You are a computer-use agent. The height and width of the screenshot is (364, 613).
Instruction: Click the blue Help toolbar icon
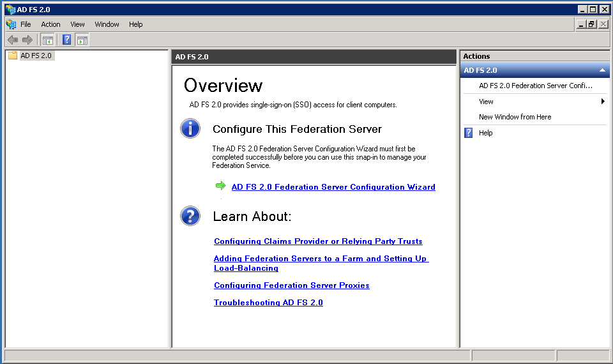click(66, 40)
